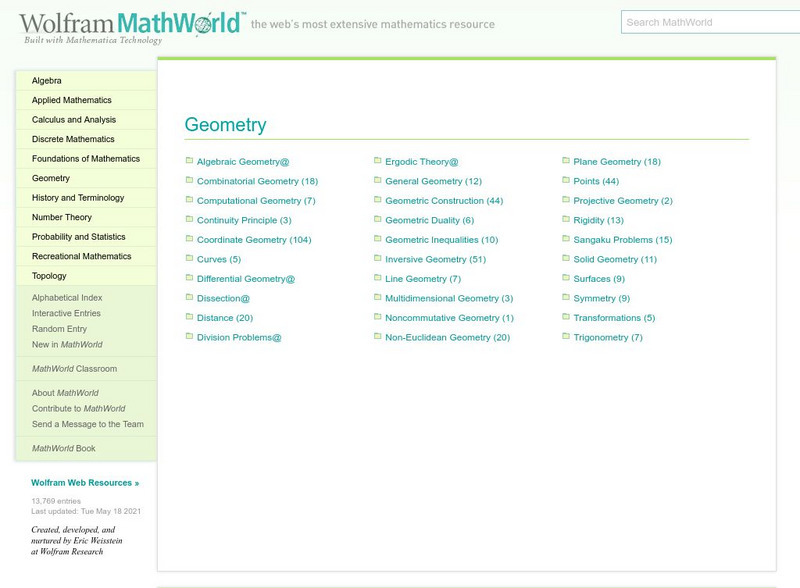Click folder icon beside Geometric Duality
This screenshot has width=800, height=588.
click(378, 219)
